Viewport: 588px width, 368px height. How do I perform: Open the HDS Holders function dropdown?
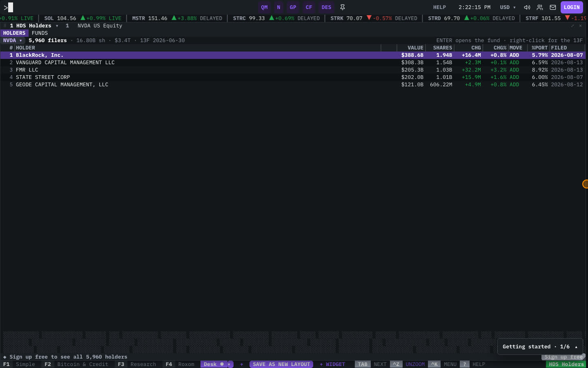(x=57, y=26)
